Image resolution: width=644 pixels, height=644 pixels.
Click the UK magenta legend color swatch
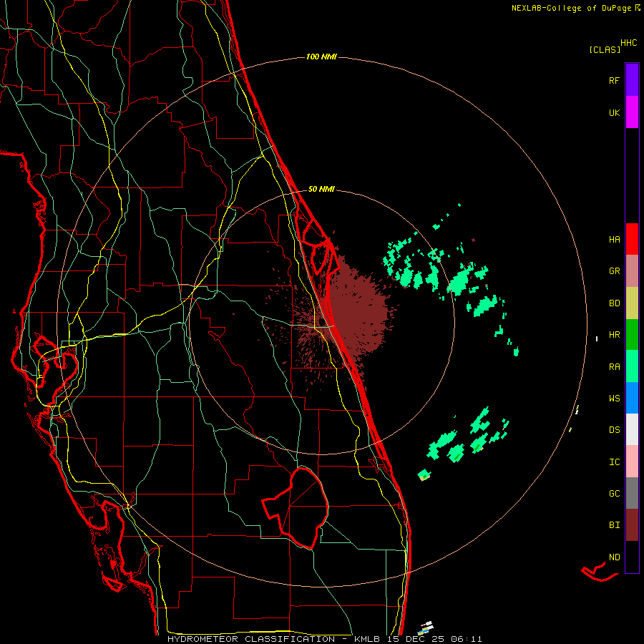click(632, 112)
